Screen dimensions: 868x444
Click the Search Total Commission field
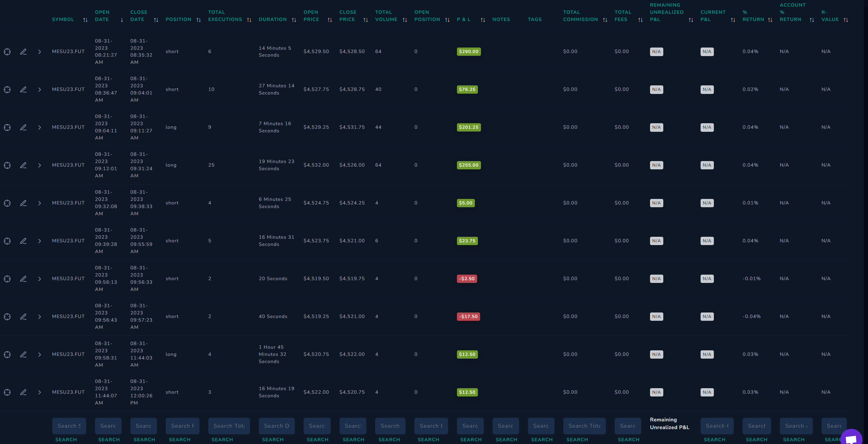(584, 426)
